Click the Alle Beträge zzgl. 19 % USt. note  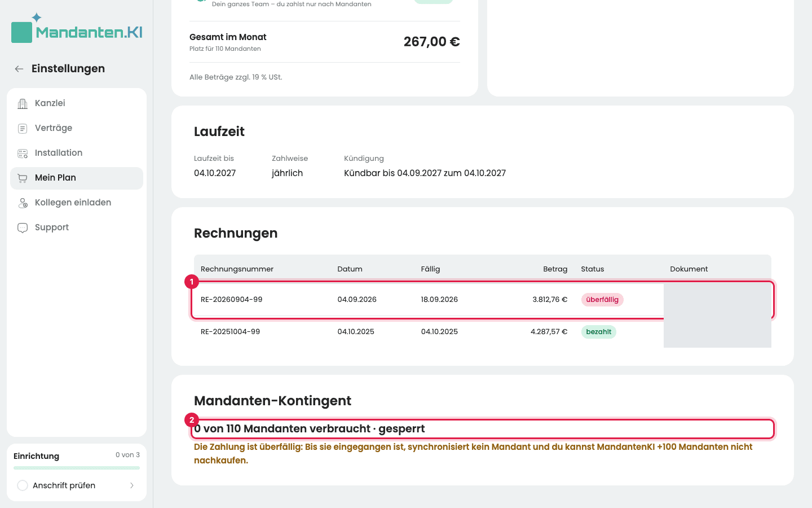pos(236,77)
